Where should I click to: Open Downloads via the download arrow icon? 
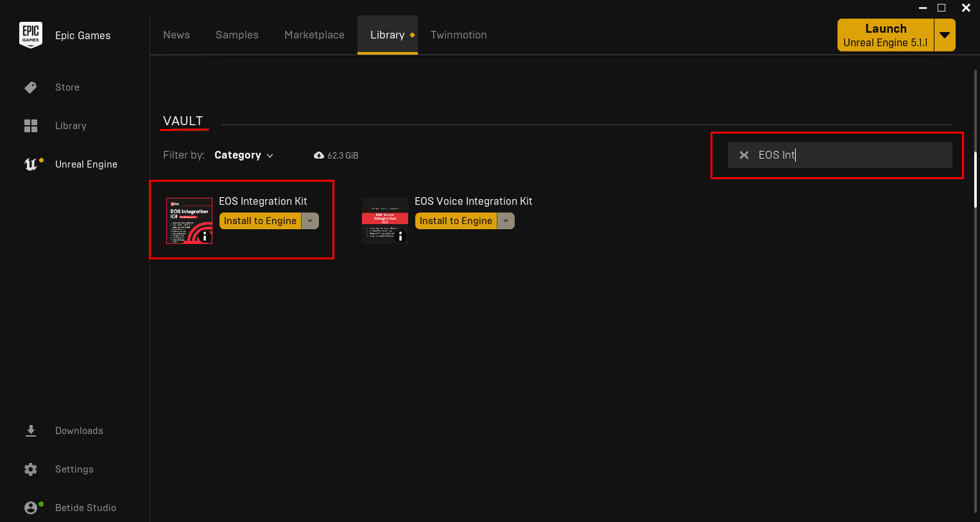pos(30,431)
